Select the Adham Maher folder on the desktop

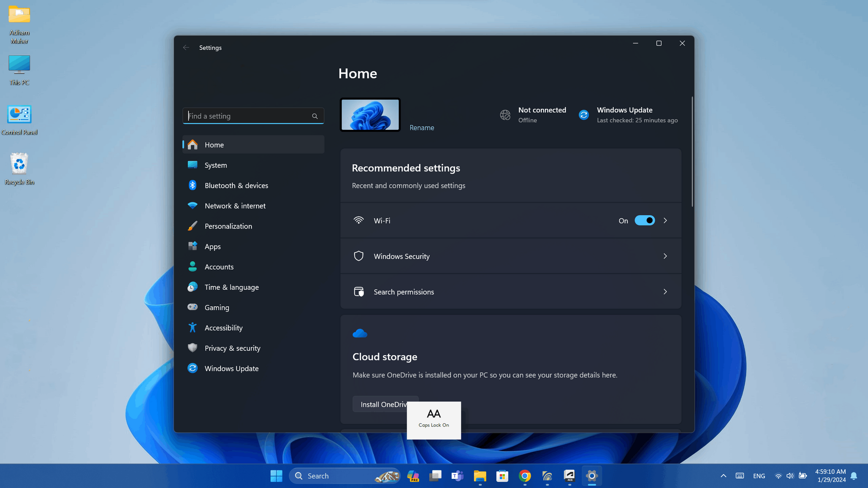click(20, 25)
